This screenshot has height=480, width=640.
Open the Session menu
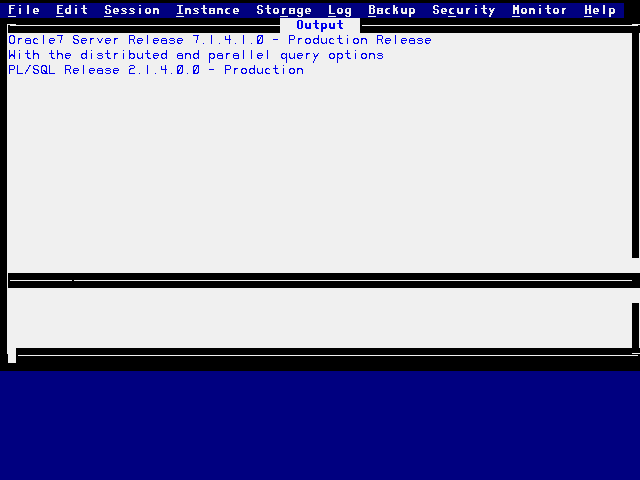(132, 10)
